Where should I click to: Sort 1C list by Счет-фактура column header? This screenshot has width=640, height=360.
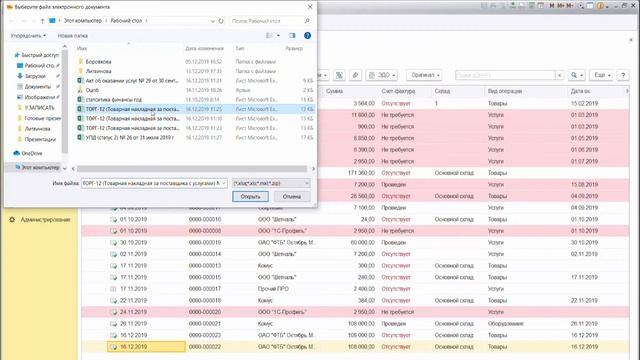coord(398,91)
